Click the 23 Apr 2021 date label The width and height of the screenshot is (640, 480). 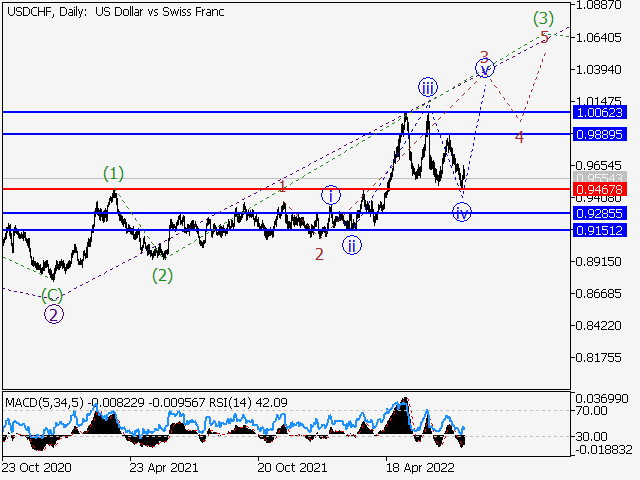(164, 467)
